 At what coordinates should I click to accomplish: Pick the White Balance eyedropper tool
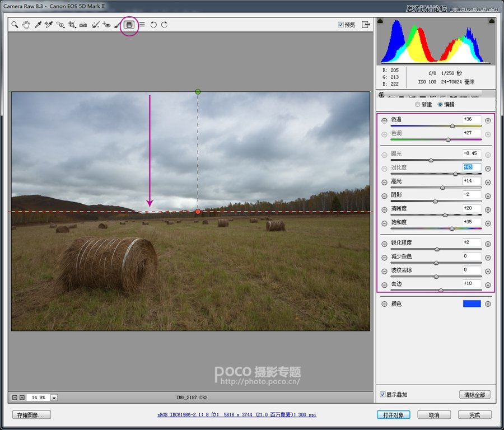pos(38,25)
